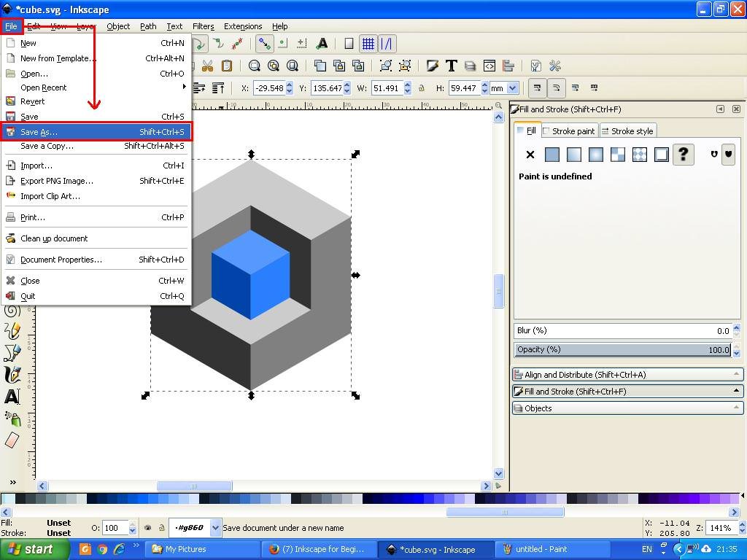This screenshot has height=560, width=747.
Task: Open the Layers dialog icon
Action: (x=471, y=66)
